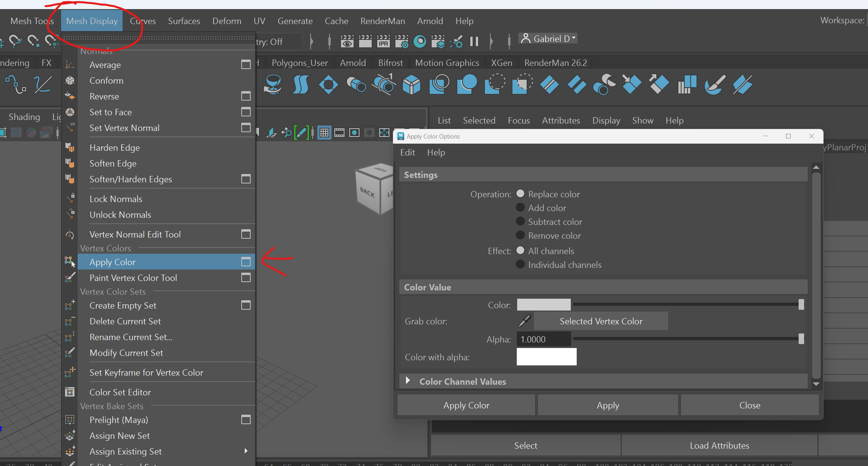The image size is (868, 466).
Task: Click the Lock Normals padlock icon
Action: [70, 198]
